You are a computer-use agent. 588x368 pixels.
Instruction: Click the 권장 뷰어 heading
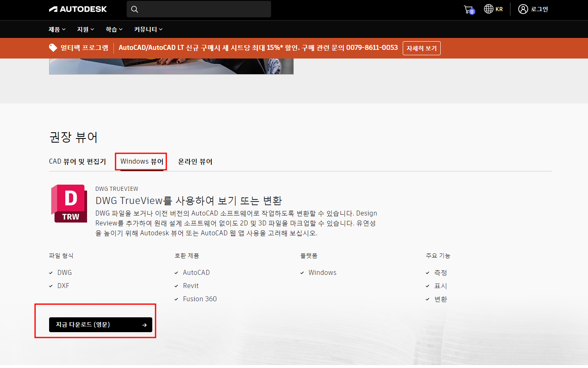pos(73,137)
